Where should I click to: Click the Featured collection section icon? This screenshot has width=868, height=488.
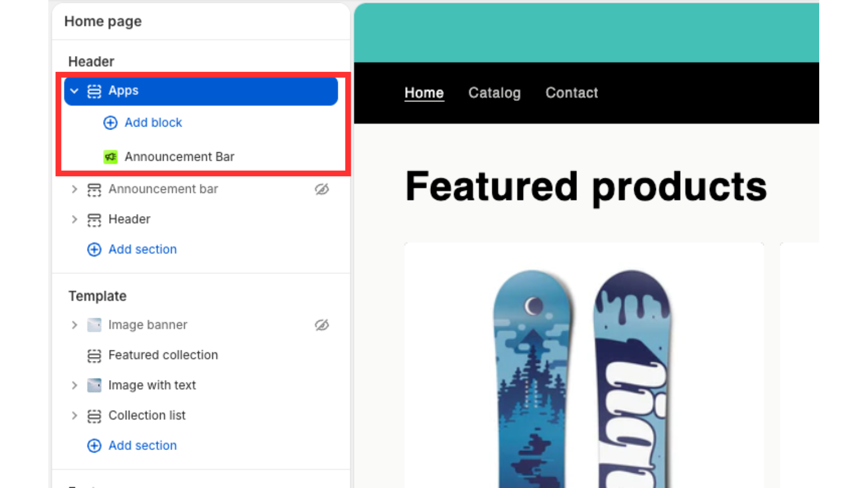click(94, 356)
